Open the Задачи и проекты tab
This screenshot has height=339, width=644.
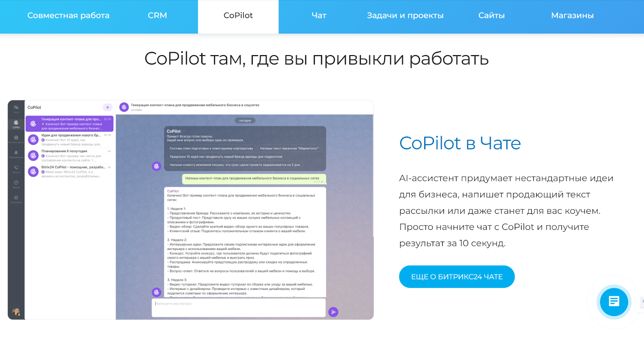(405, 16)
